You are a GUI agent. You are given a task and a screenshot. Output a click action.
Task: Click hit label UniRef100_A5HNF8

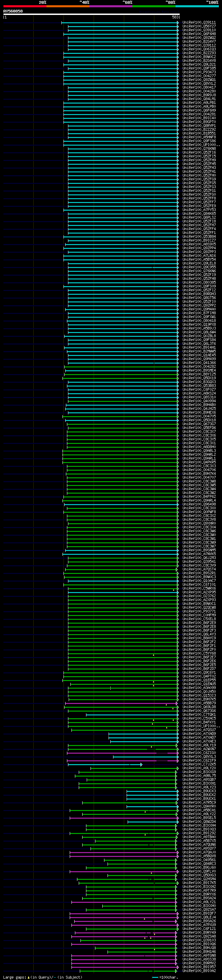(199, 137)
